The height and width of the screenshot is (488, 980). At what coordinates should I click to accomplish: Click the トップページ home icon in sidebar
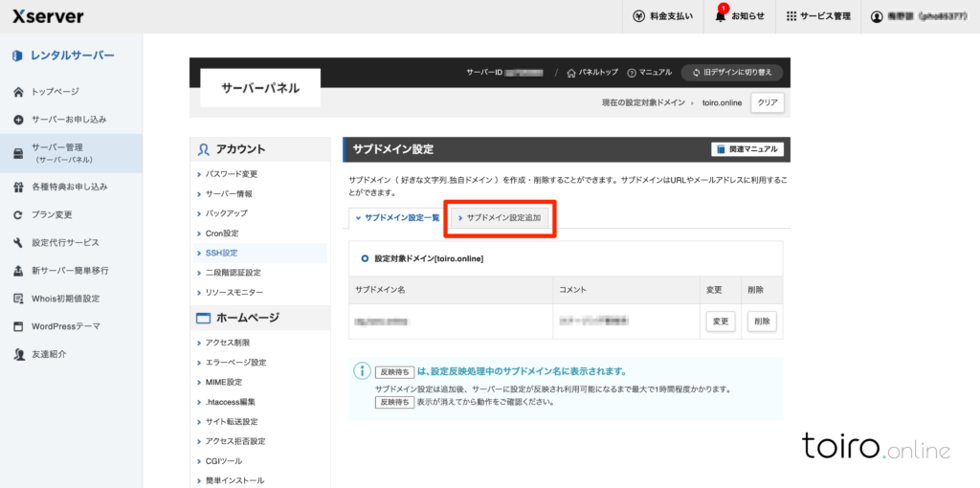click(x=18, y=92)
